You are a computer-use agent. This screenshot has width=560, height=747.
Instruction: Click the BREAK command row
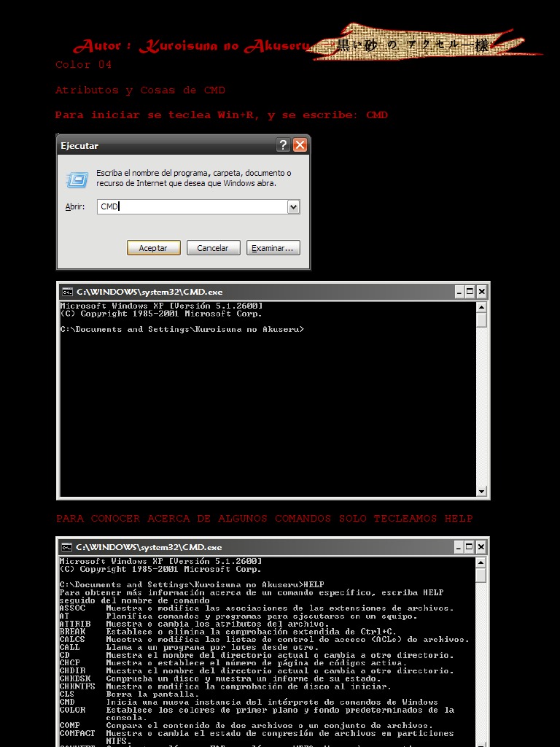[227, 632]
